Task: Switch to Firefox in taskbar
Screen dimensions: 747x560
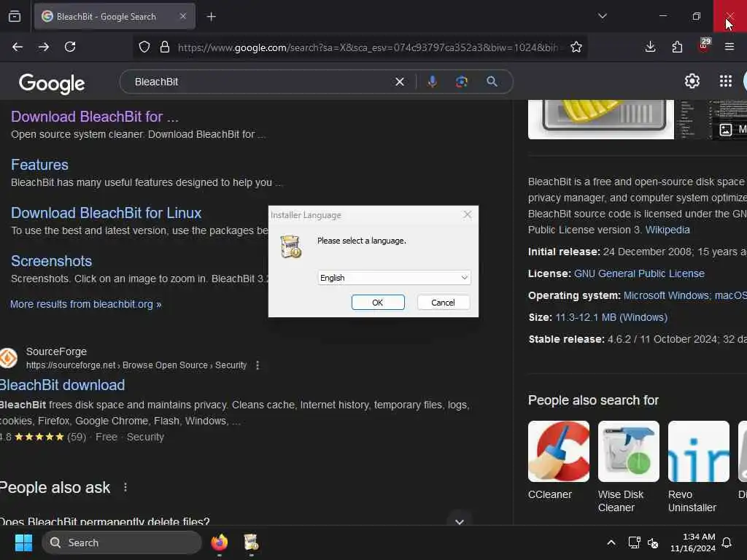Action: coord(219,542)
